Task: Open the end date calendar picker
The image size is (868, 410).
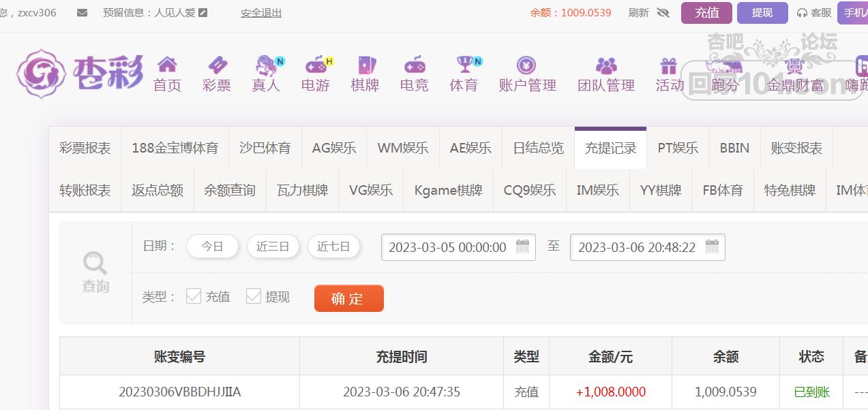Action: 712,247
